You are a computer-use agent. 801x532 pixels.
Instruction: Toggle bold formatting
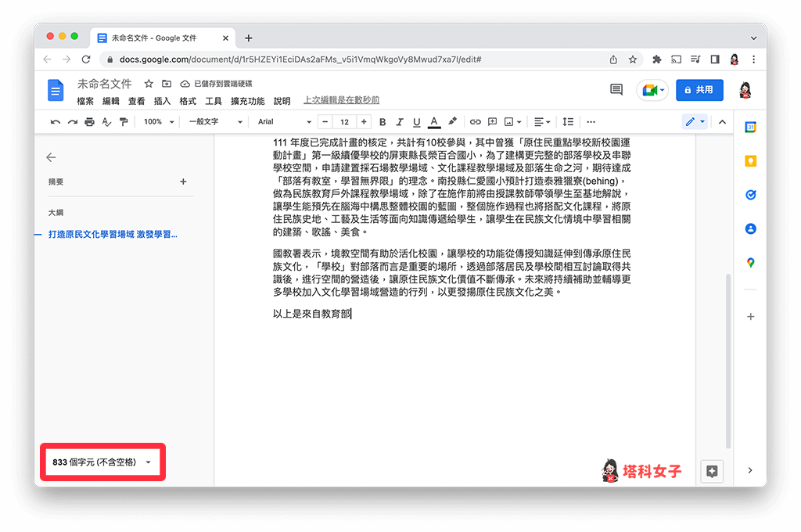coord(383,121)
